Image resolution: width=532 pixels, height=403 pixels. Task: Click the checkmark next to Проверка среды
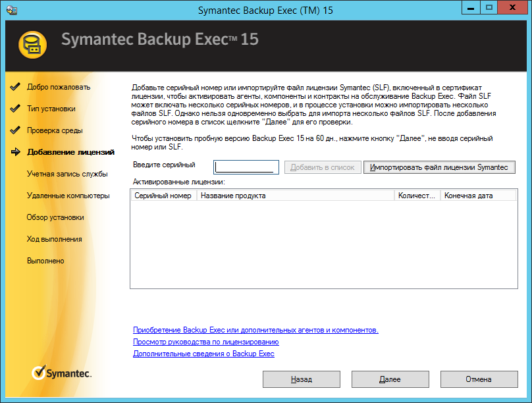(15, 130)
